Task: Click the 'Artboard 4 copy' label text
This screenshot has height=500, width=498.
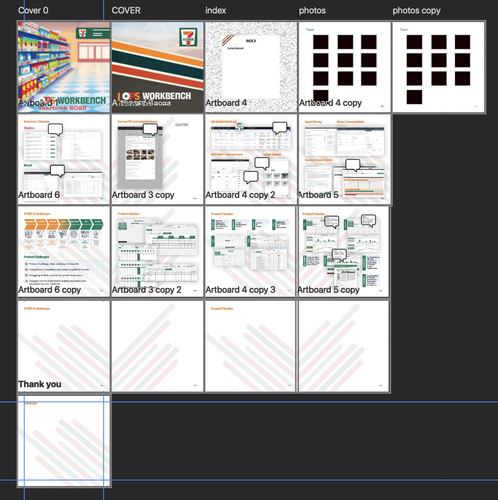Action: coord(330,103)
